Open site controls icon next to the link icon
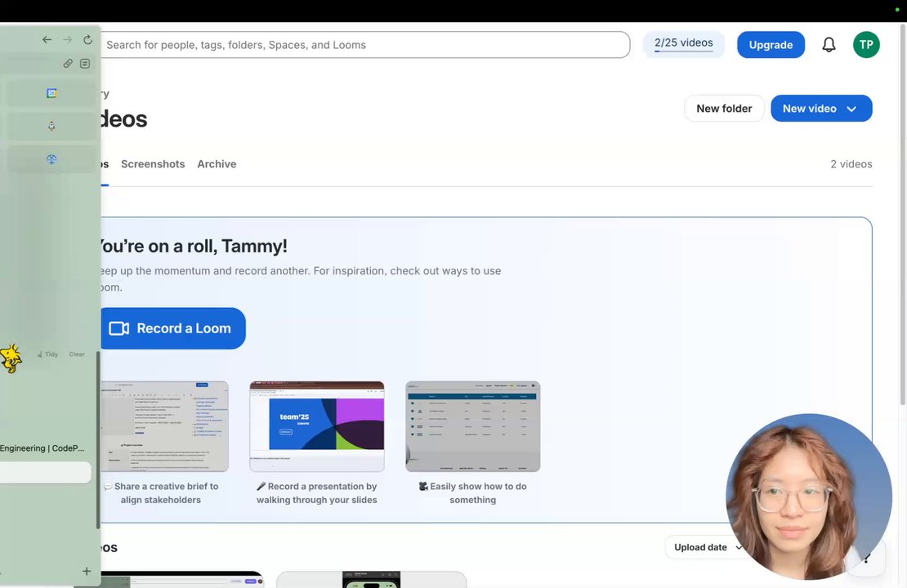This screenshot has width=907, height=588. 85,64
